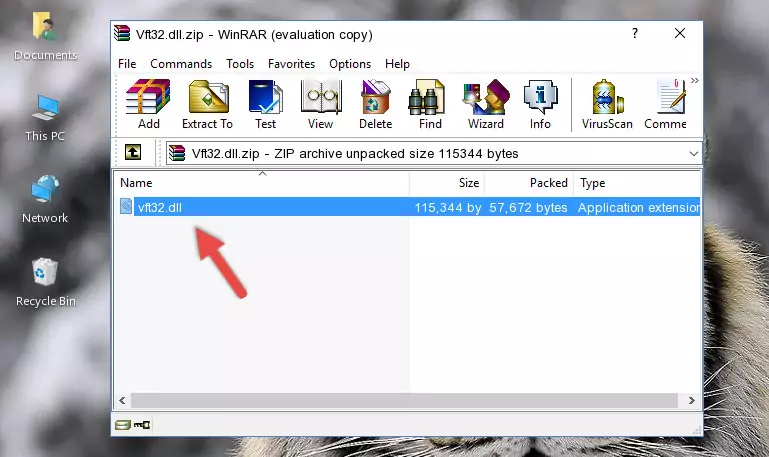The image size is (769, 457).
Task: Expand hidden toolbar items chevron
Action: 694,80
